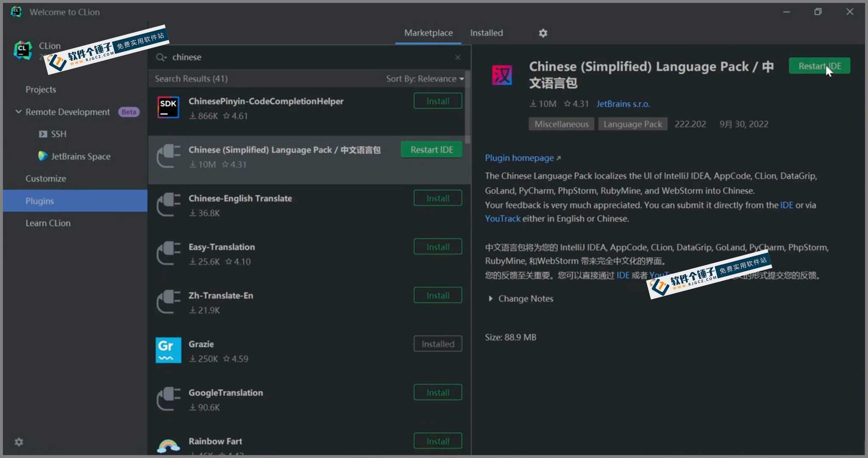868x458 pixels.
Task: Click Chinese-English Translate plugin icon
Action: 168,204
